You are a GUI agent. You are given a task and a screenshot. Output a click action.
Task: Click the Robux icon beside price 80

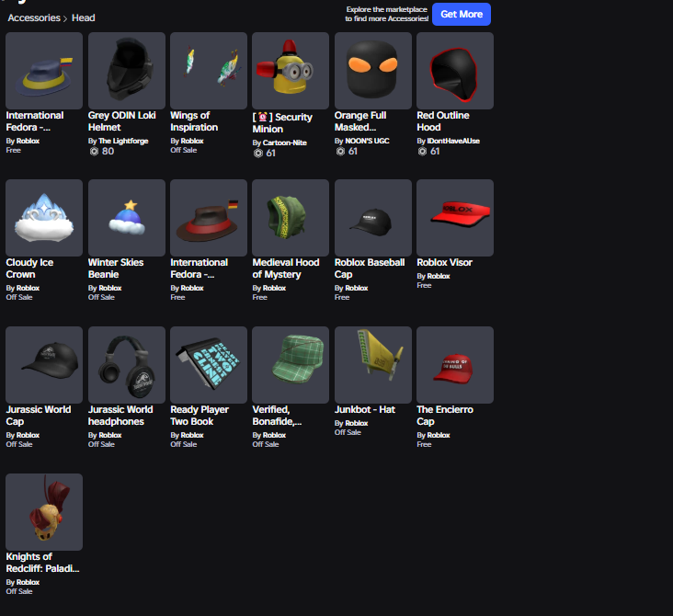click(94, 151)
